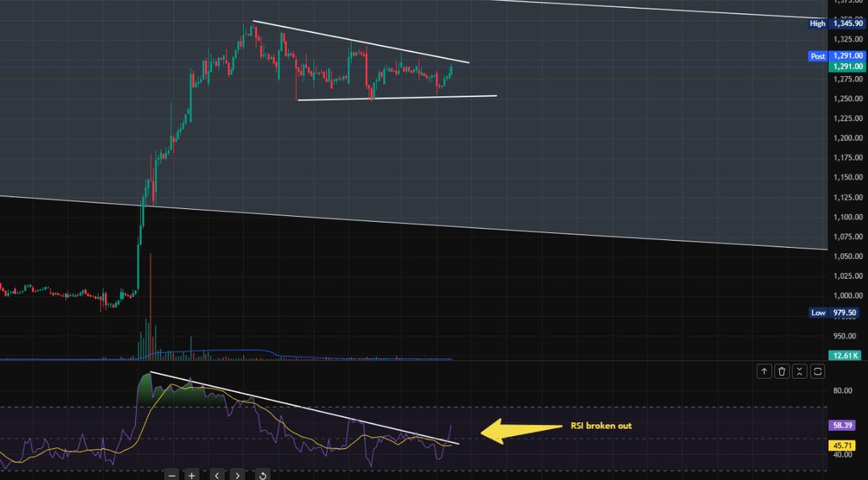Zoom in the chart with the plus button

tap(192, 476)
